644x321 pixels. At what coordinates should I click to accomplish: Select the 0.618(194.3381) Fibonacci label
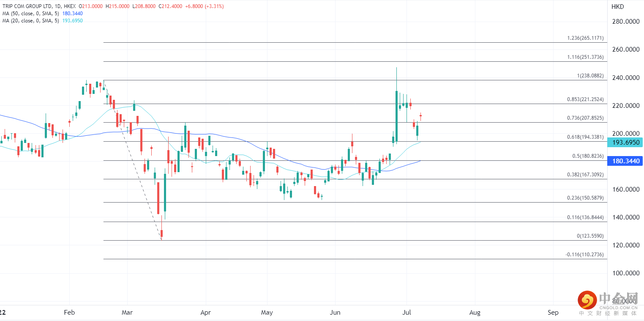click(x=585, y=137)
